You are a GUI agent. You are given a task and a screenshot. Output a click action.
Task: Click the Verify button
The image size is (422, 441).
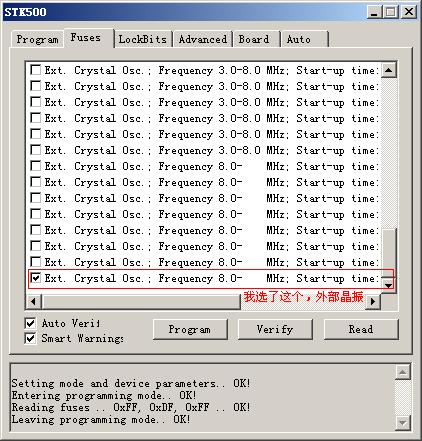pyautogui.click(x=275, y=329)
